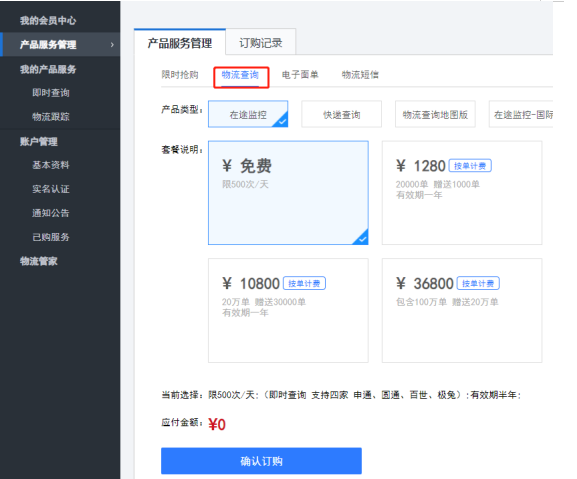Go to 即时查询 in sidebar
577x479 pixels.
click(50, 93)
